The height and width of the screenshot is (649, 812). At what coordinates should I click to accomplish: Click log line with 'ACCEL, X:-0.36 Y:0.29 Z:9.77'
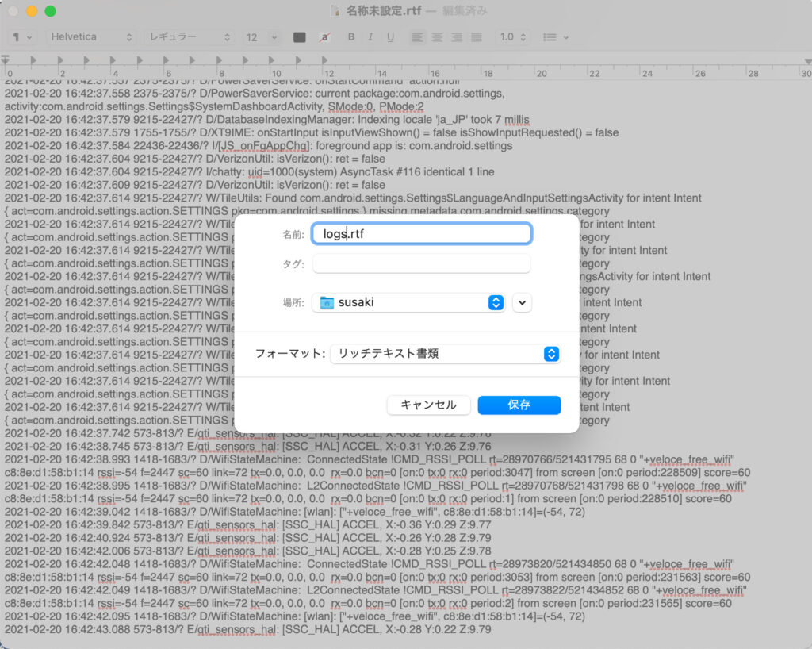click(247, 525)
